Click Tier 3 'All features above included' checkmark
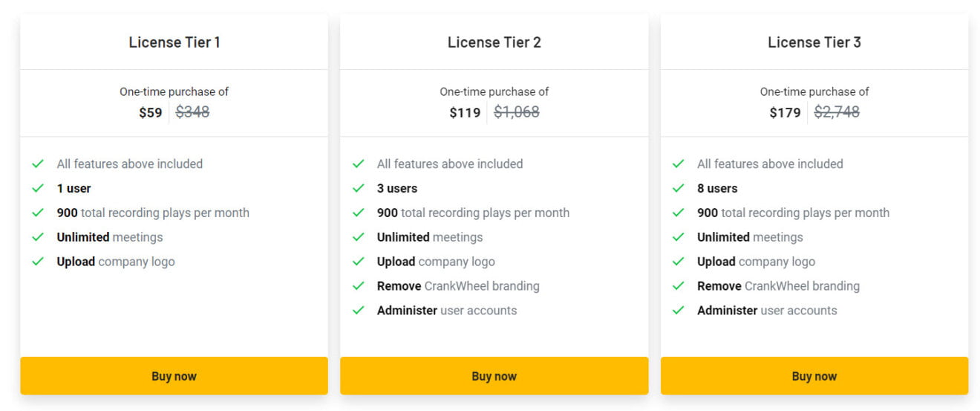980x411 pixels. click(x=679, y=164)
